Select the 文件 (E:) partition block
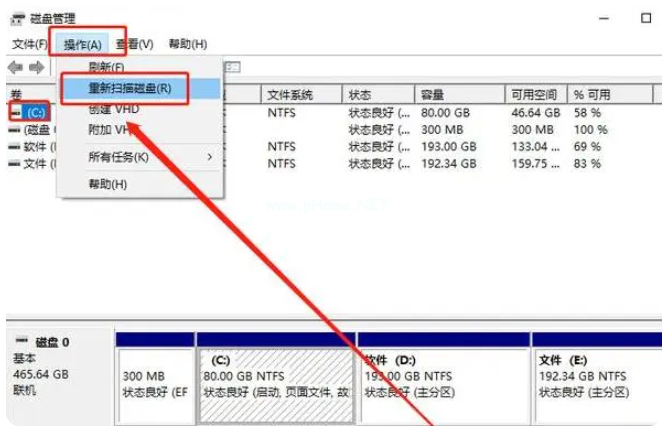The image size is (664, 427). (594, 377)
